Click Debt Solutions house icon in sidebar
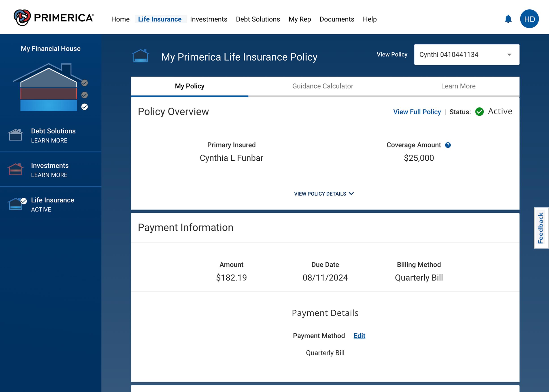This screenshot has width=549, height=392. pos(15,135)
